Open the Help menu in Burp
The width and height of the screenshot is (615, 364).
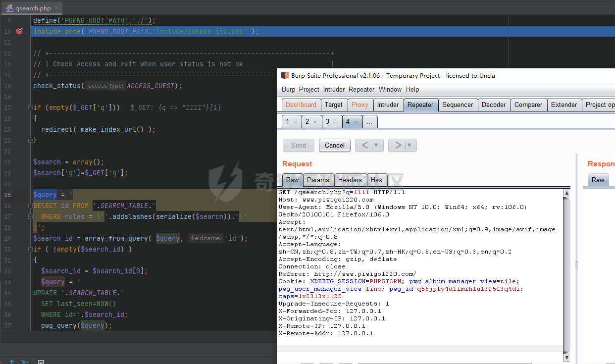412,89
